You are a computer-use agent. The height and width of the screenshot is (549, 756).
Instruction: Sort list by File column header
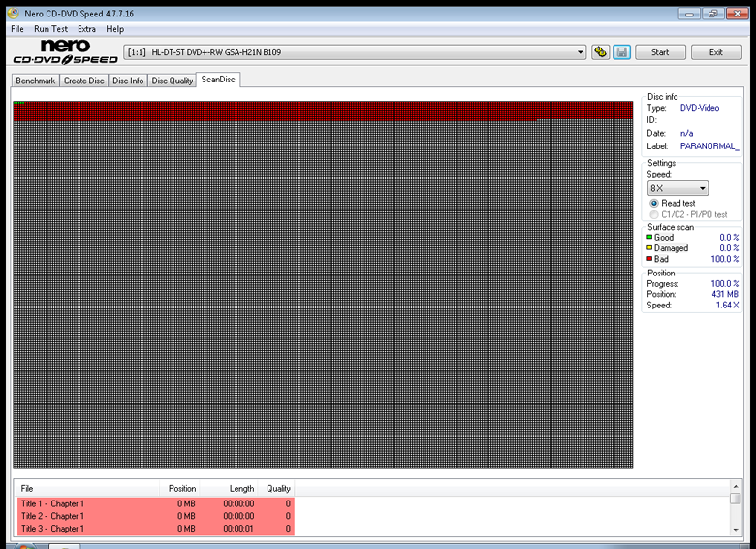[88, 488]
